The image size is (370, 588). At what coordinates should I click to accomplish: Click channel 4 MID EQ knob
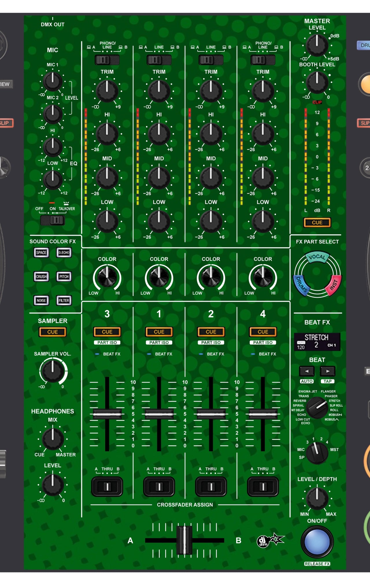coord(263,178)
